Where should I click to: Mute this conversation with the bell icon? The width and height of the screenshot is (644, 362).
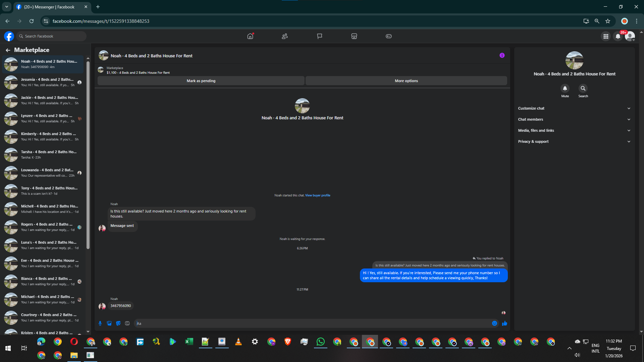(565, 88)
